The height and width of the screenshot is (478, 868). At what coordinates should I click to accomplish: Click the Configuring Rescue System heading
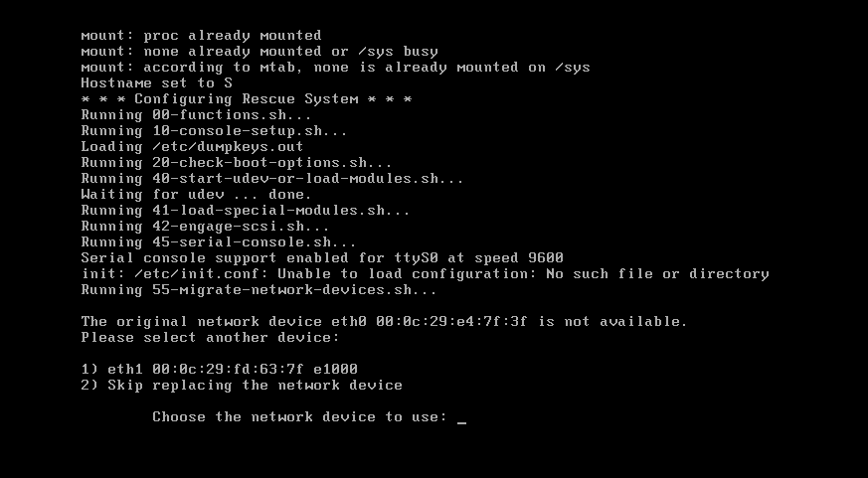[247, 98]
